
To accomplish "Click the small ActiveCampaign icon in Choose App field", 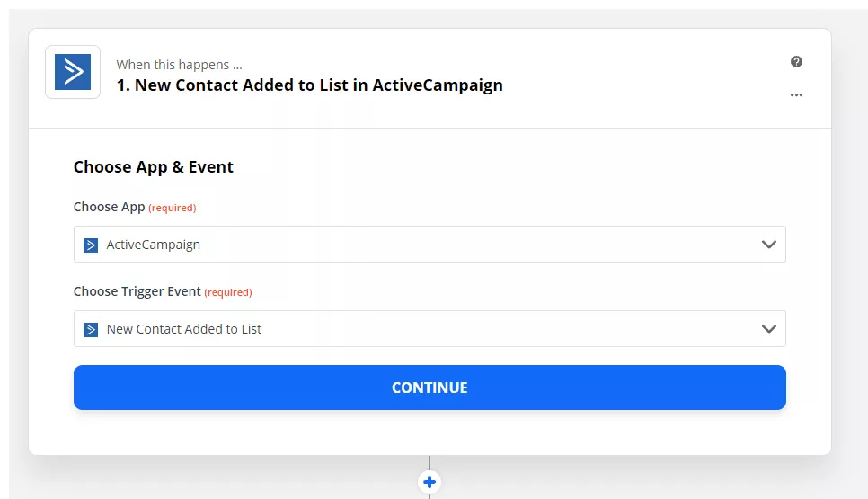I will point(91,245).
